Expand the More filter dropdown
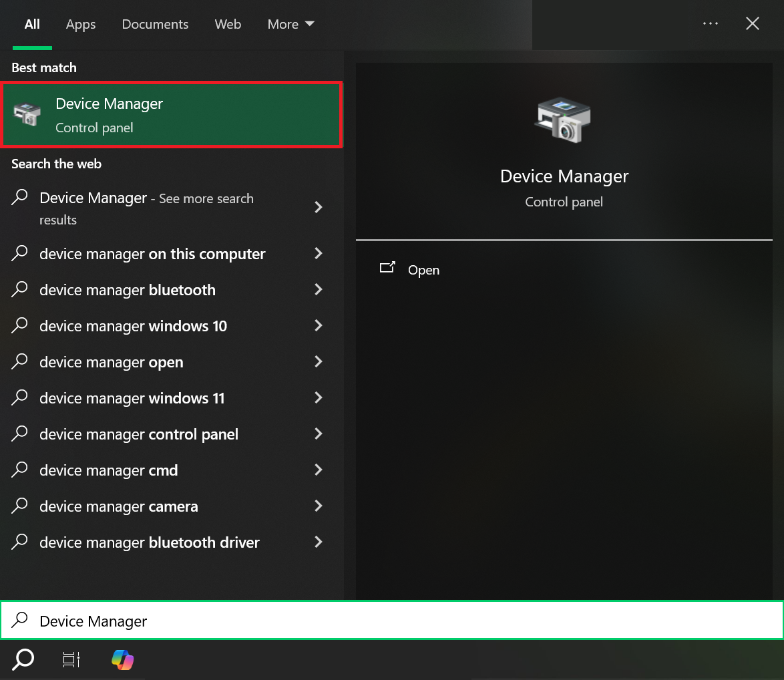 click(x=290, y=24)
